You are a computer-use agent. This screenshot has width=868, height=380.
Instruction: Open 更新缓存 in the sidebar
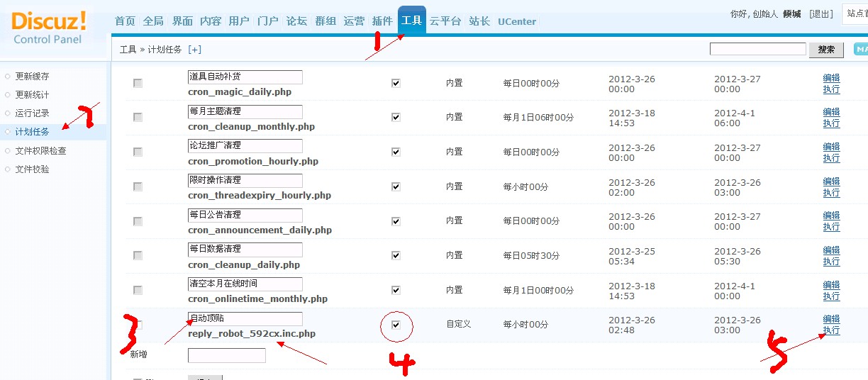(x=33, y=77)
